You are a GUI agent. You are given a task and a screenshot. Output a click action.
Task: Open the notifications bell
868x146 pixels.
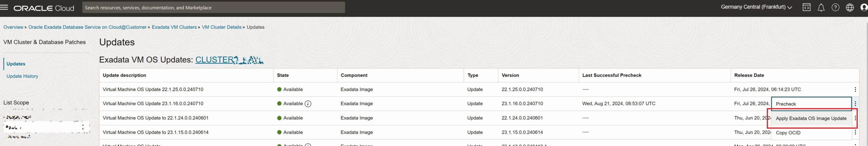pos(821,7)
